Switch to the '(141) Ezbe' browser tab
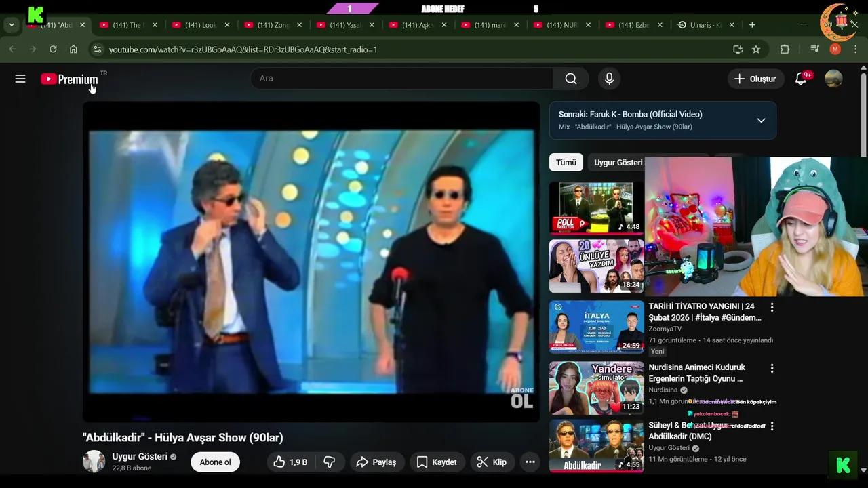Viewport: 868px width, 488px height. pyautogui.click(x=635, y=25)
